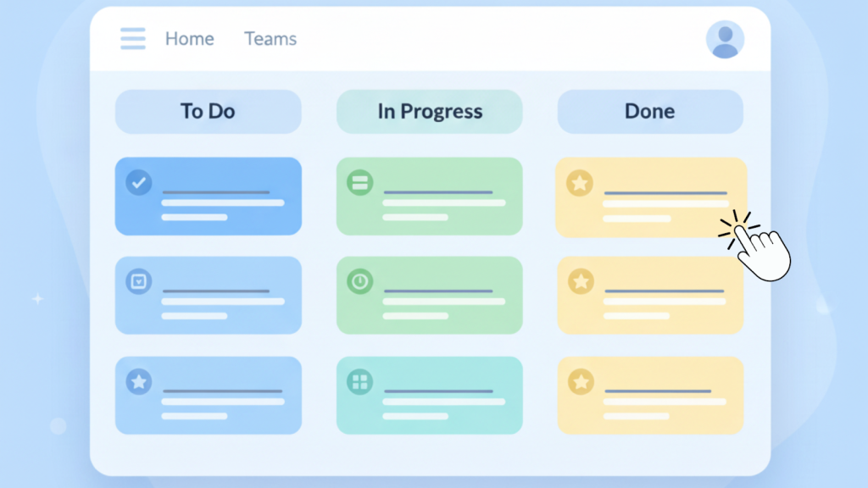The width and height of the screenshot is (868, 488).
Task: Open the hamburger menu icon
Action: click(132, 39)
